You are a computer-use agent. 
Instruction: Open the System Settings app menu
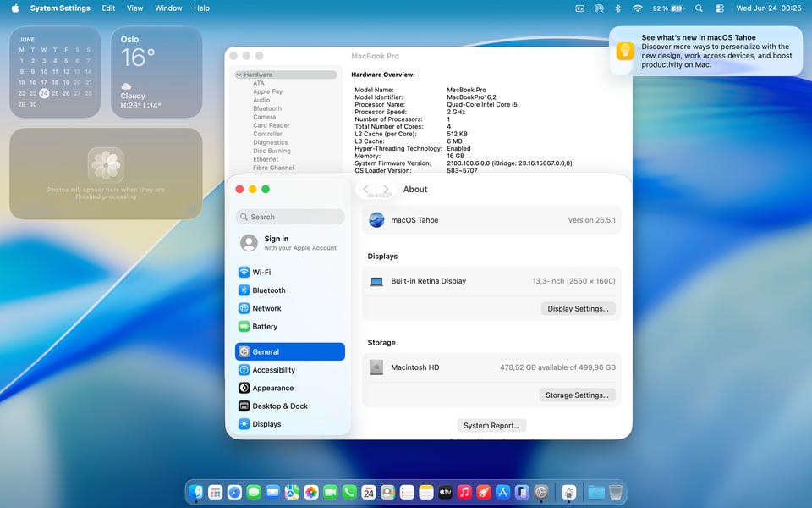point(60,8)
